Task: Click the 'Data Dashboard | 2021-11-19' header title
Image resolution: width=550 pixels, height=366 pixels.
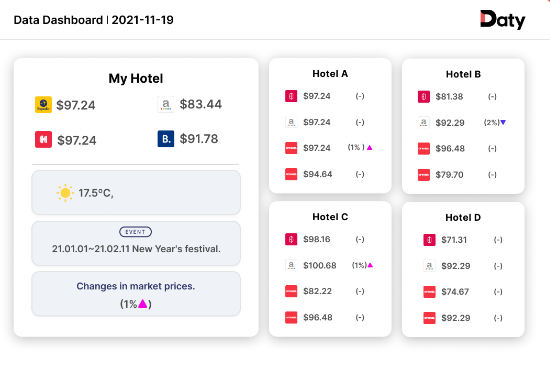Action: 94,20
